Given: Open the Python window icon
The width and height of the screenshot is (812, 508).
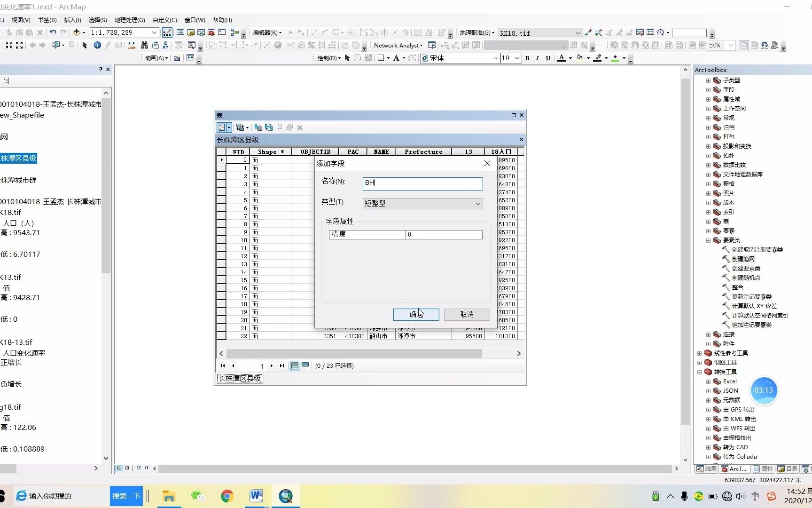Looking at the screenshot, I should (222, 32).
